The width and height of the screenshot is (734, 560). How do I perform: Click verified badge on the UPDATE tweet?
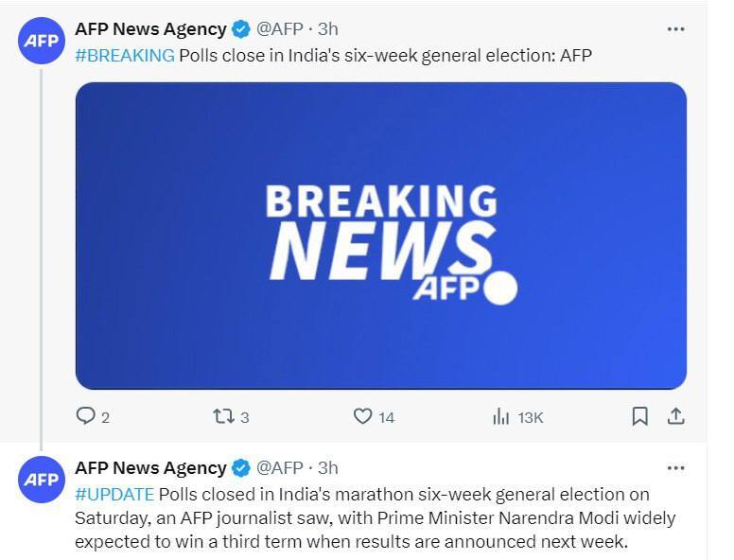[241, 468]
